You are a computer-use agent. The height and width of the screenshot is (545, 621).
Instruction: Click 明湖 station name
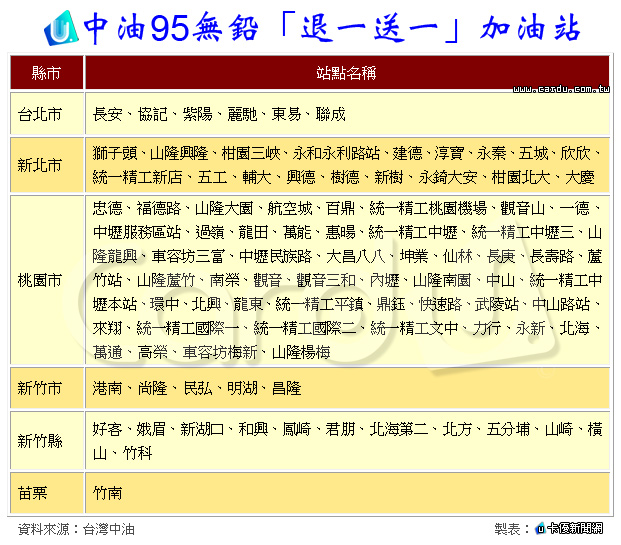(x=242, y=388)
